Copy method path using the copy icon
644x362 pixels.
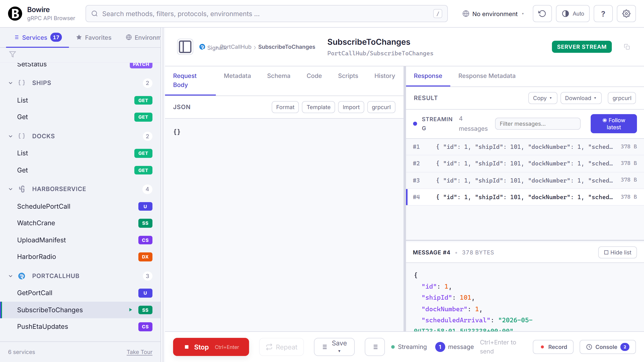coord(627,47)
